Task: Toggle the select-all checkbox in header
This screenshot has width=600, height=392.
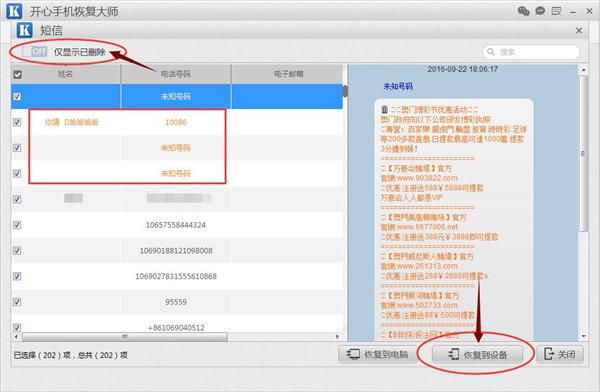Action: coord(18,74)
